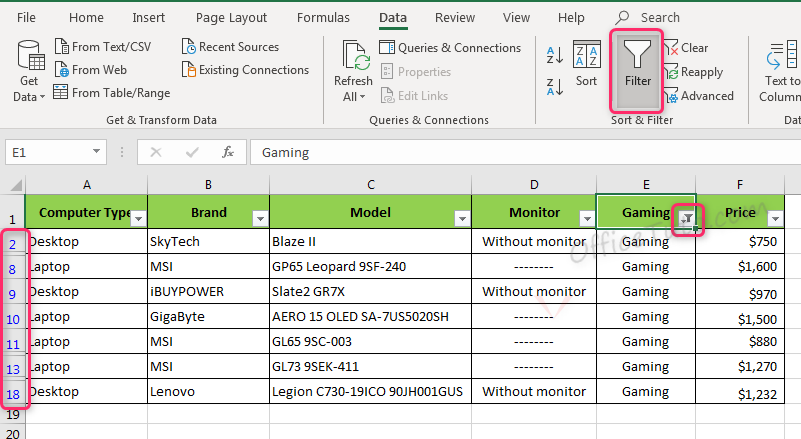This screenshot has width=801, height=439.
Task: Select column C header
Action: pyautogui.click(x=370, y=184)
